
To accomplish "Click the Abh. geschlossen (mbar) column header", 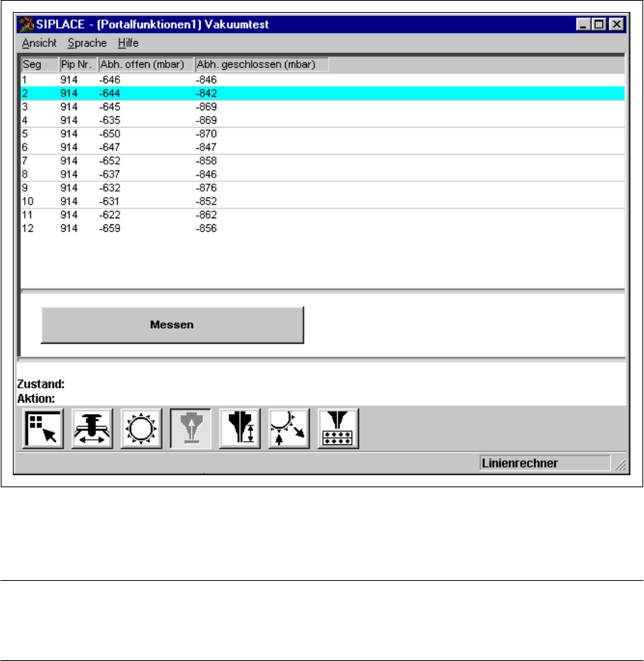I will pos(262,64).
